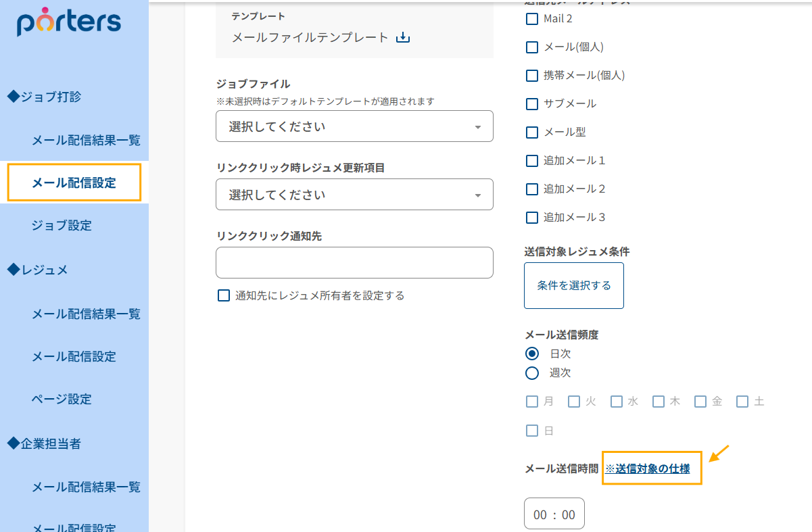
Task: Click the Porters logo
Action: click(69, 21)
